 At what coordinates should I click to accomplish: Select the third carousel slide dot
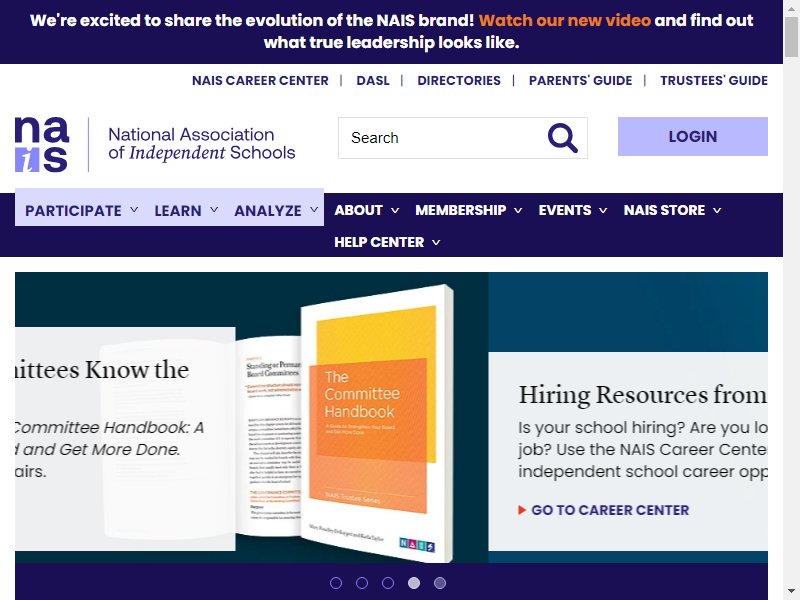[x=388, y=583]
